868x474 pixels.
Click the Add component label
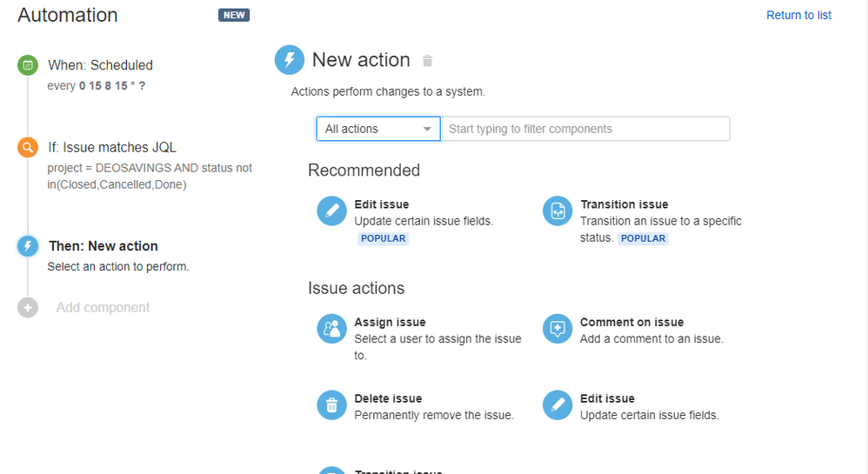pyautogui.click(x=103, y=307)
